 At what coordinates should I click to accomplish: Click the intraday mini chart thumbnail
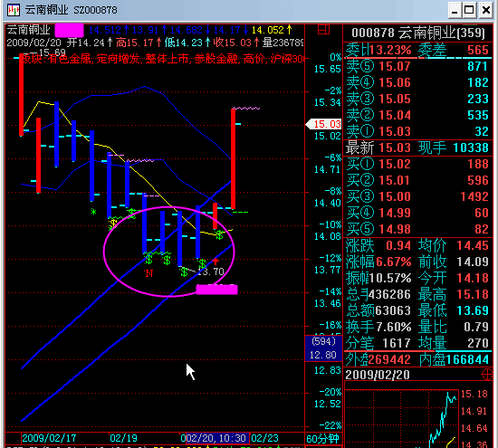coord(402,418)
